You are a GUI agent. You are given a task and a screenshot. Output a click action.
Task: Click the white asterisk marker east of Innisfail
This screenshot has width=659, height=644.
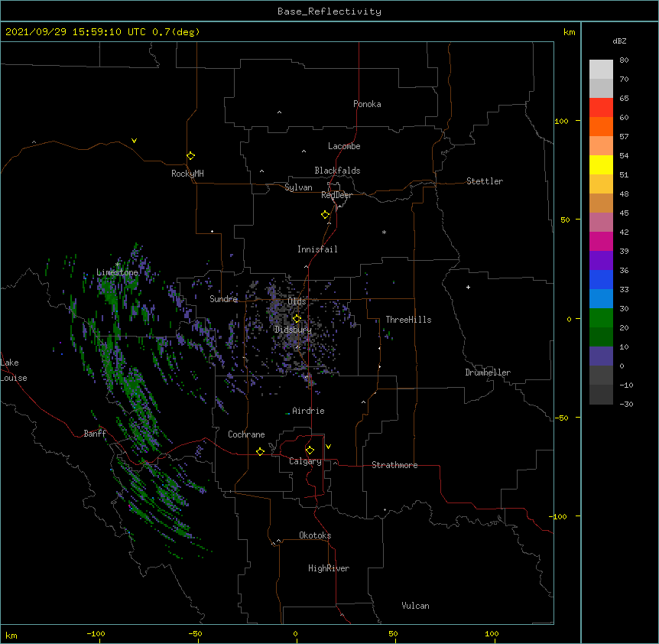(384, 232)
